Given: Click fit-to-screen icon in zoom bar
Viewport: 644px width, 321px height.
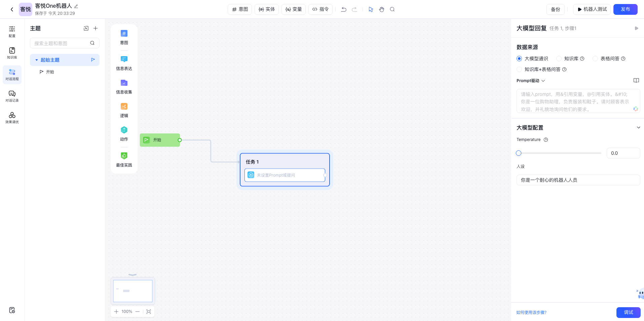Looking at the screenshot, I should (149, 312).
